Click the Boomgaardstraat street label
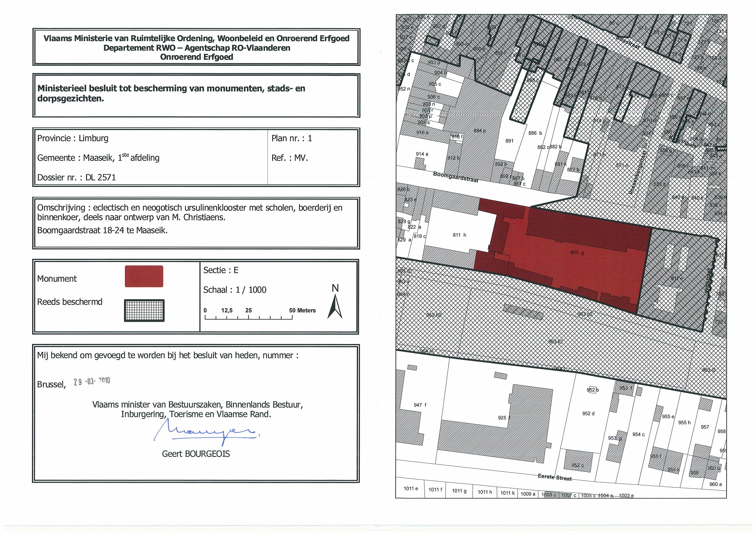The width and height of the screenshot is (756, 534). [455, 177]
